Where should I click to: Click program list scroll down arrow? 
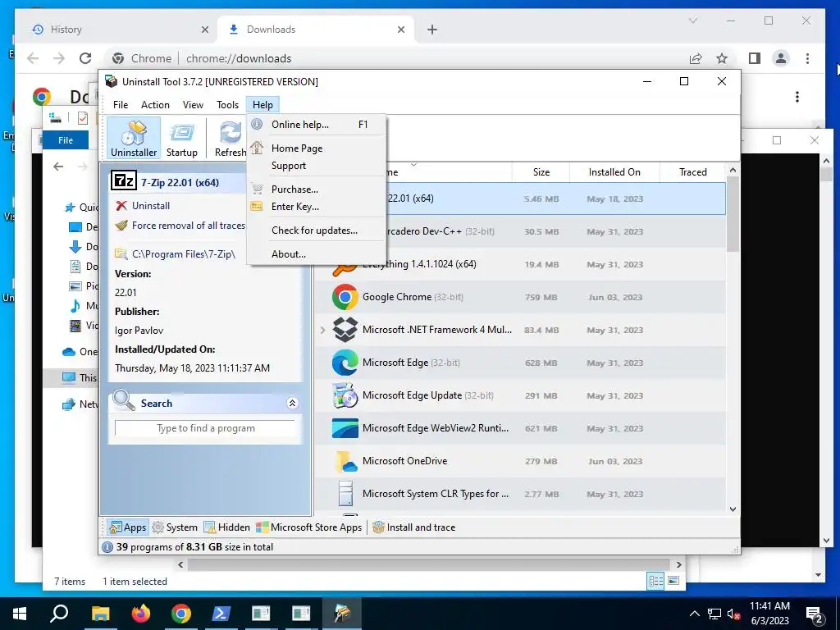pyautogui.click(x=733, y=509)
